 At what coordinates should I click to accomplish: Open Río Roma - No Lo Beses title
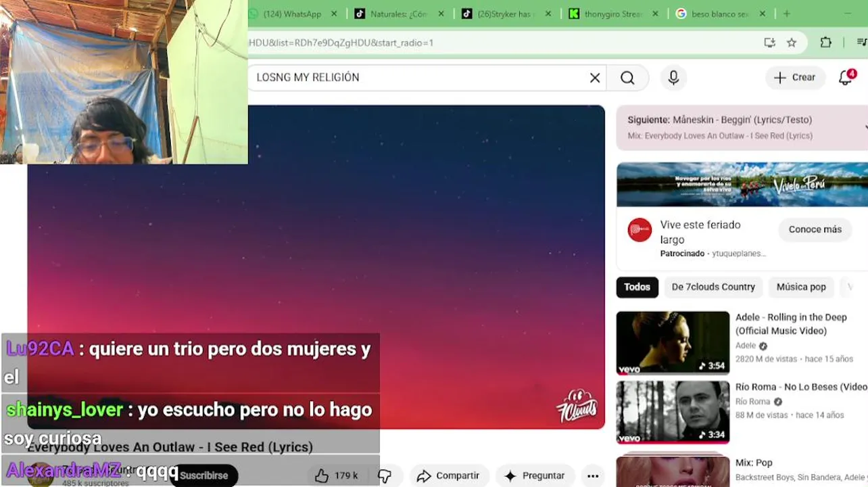pos(801,387)
